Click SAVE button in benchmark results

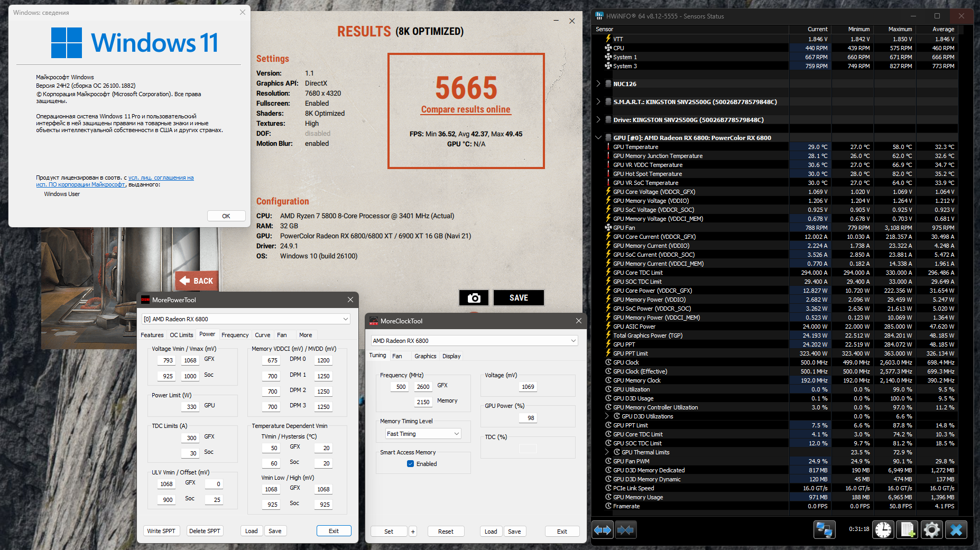519,298
